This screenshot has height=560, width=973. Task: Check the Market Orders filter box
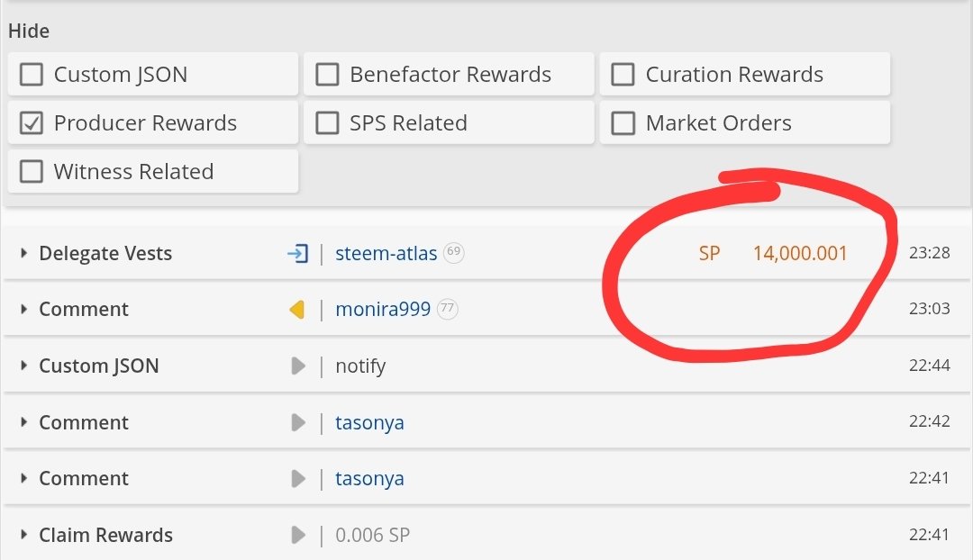pos(623,123)
